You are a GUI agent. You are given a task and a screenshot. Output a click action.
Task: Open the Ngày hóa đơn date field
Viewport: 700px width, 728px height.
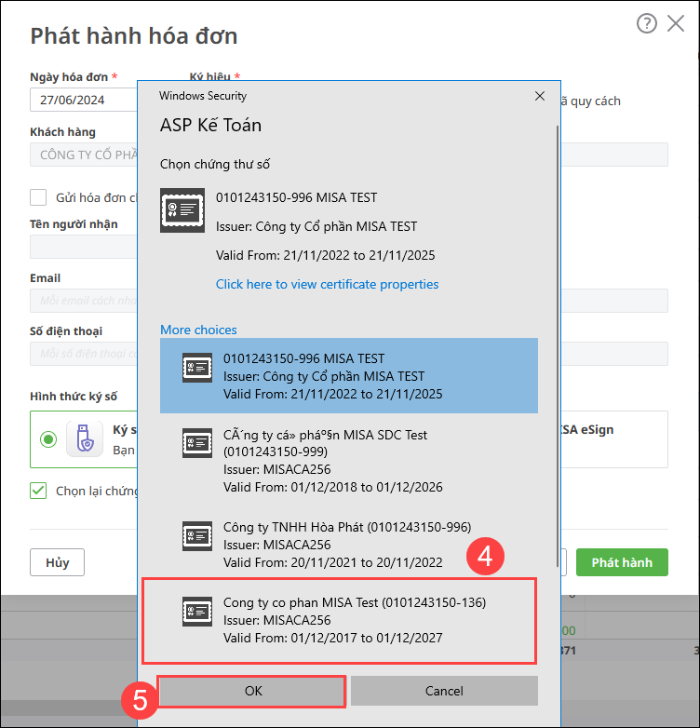82,101
